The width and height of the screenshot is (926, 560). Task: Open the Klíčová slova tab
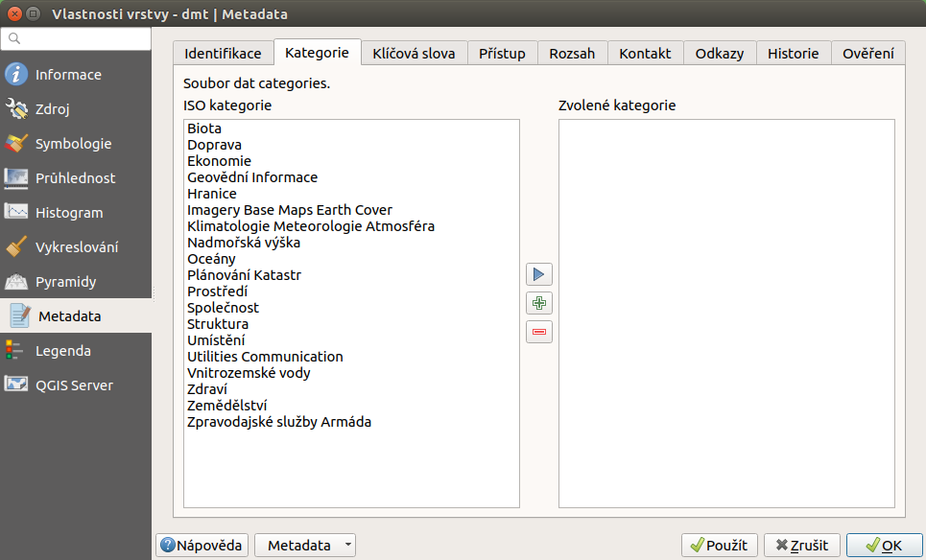(414, 53)
